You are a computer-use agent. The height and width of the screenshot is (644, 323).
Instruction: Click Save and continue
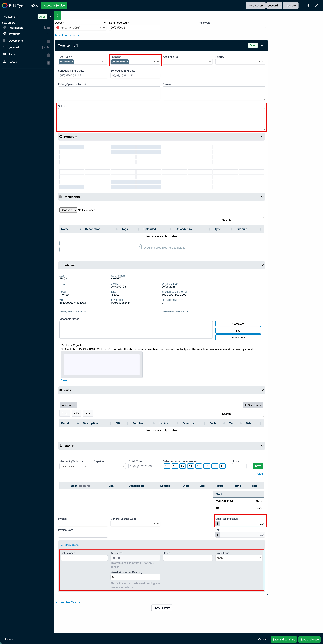coord(284,639)
